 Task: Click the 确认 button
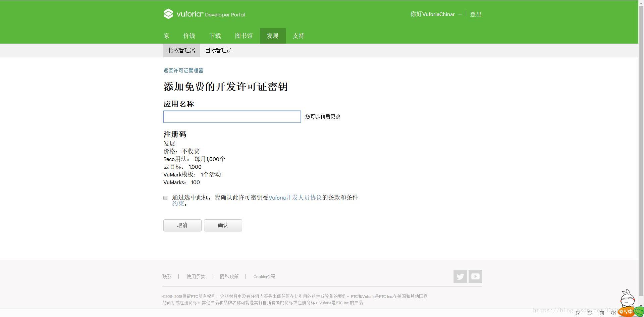[223, 225]
